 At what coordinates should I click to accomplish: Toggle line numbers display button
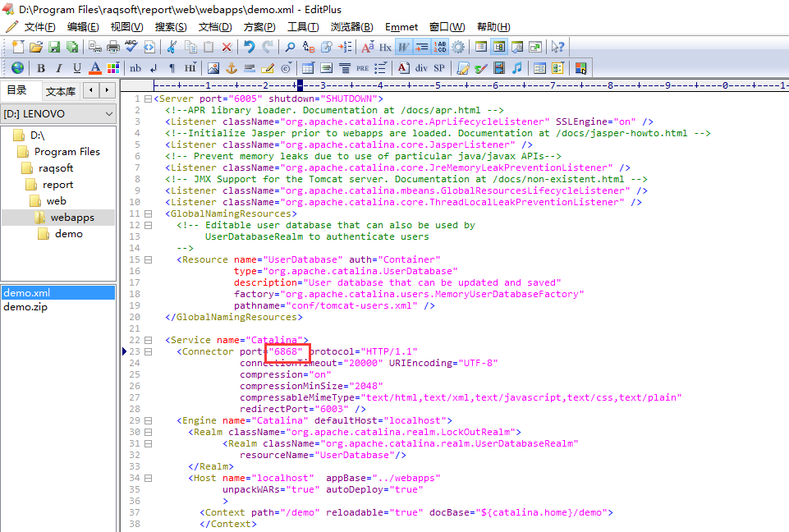tap(440, 47)
